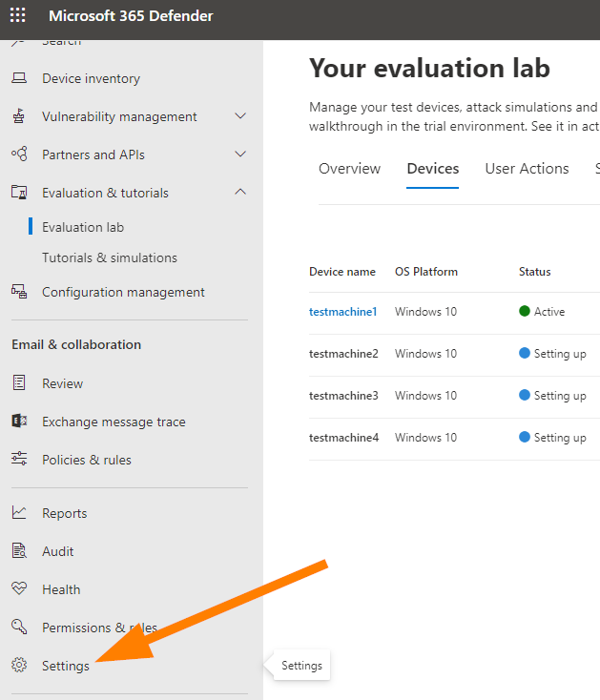Viewport: 600px width, 700px height.
Task: Collapse the Evaluation & tutorials chevron
Action: (240, 192)
